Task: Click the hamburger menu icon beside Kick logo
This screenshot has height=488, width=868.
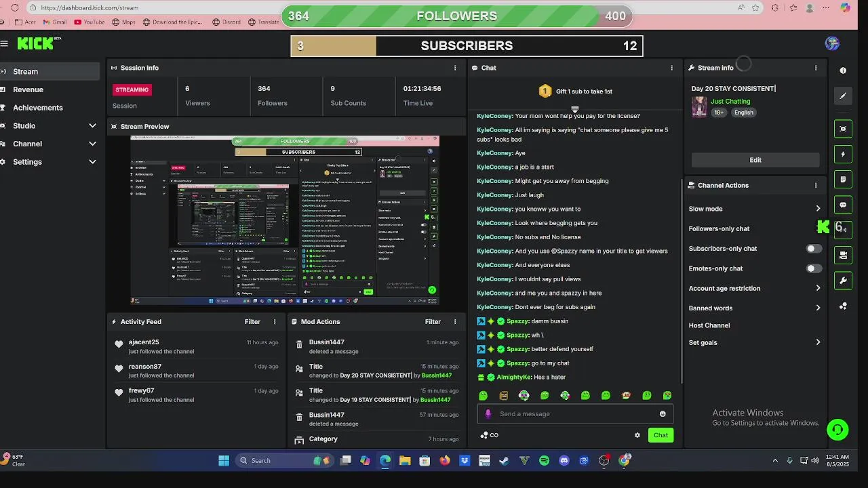Action: tap(4, 44)
